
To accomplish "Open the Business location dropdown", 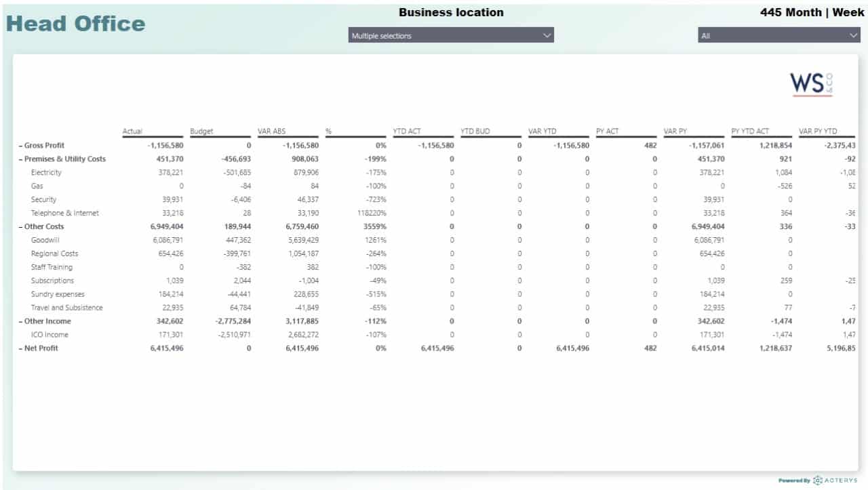I will [451, 35].
